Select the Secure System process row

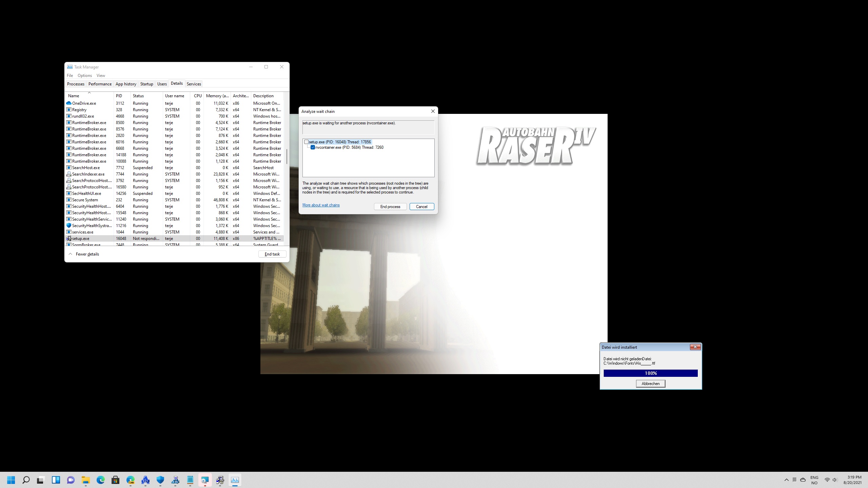(175, 200)
